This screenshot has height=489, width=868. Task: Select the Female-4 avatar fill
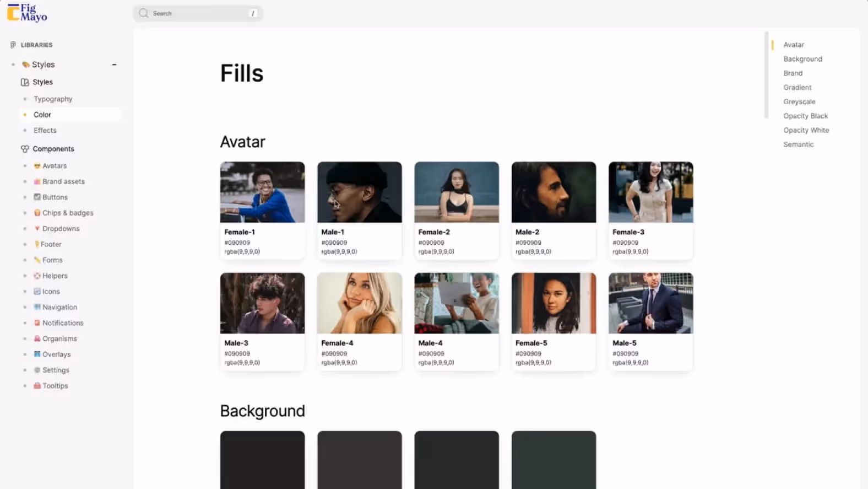359,321
